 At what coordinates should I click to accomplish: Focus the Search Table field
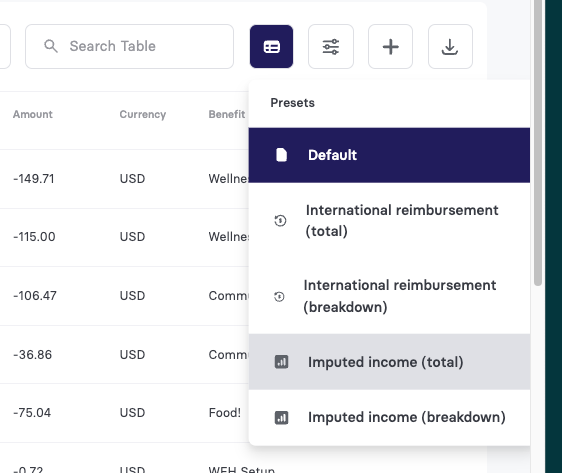pyautogui.click(x=129, y=47)
